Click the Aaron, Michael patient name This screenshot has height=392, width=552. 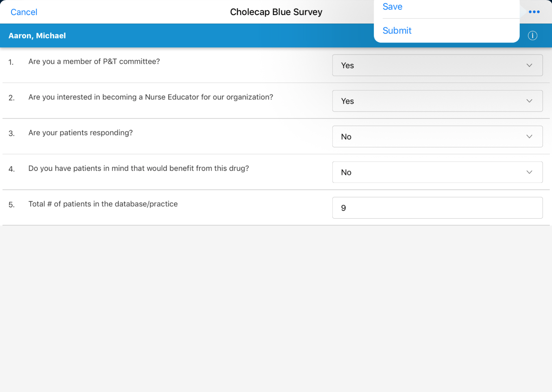point(37,35)
